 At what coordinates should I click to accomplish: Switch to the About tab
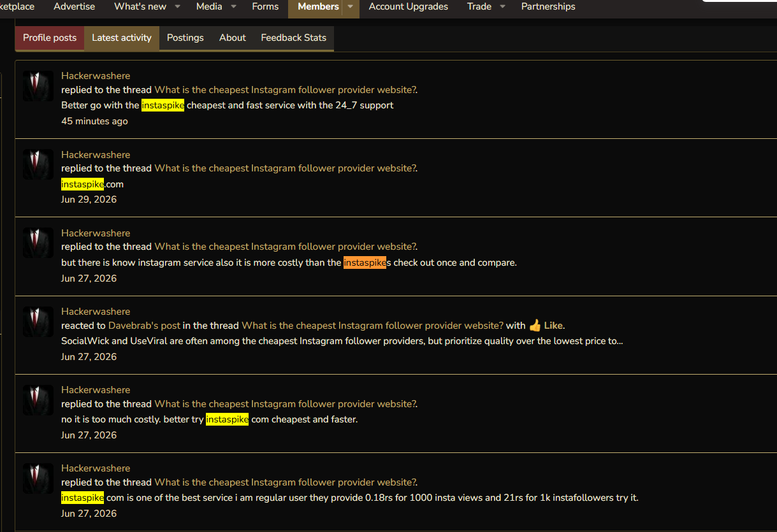coord(233,38)
